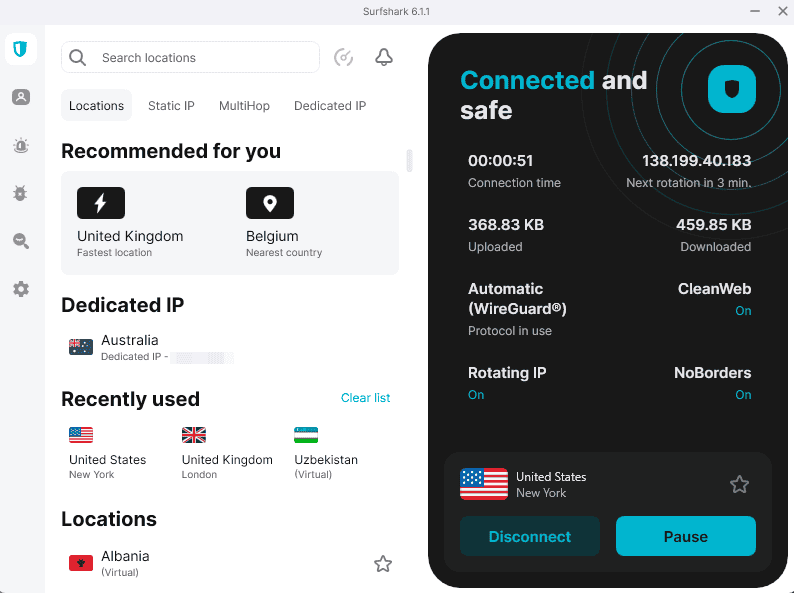
Task: Open the Search magnifier sidebar icon
Action: pyautogui.click(x=21, y=241)
